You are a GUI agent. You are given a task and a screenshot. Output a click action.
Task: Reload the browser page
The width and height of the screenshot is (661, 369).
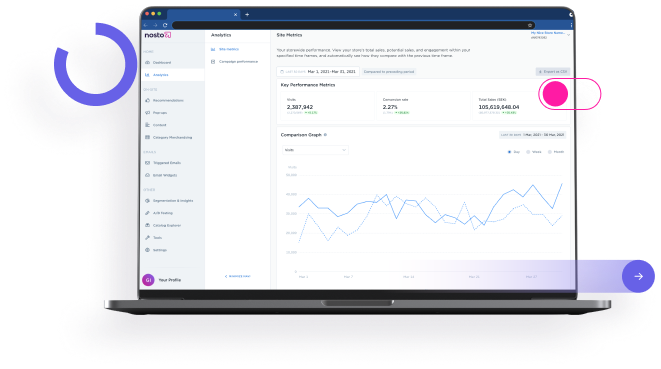165,25
